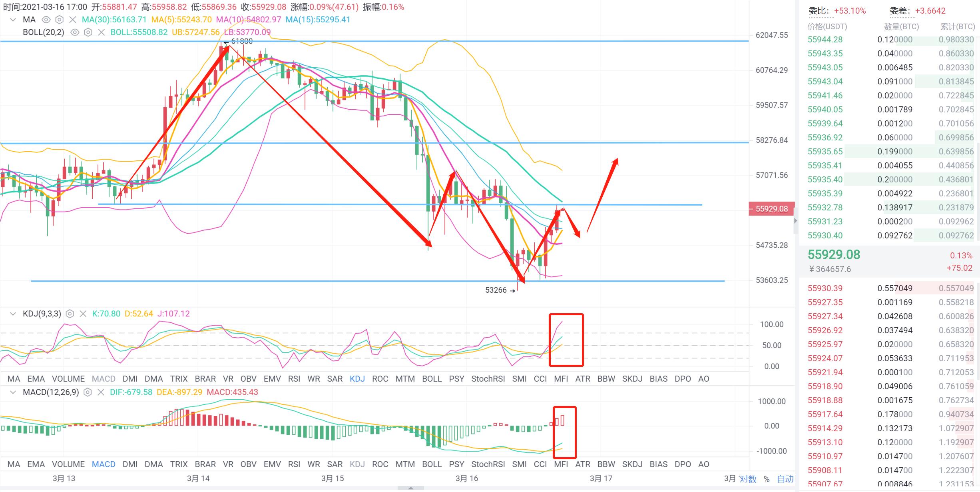
Task: Select ATR tab in KDJ panel row
Action: (x=583, y=379)
